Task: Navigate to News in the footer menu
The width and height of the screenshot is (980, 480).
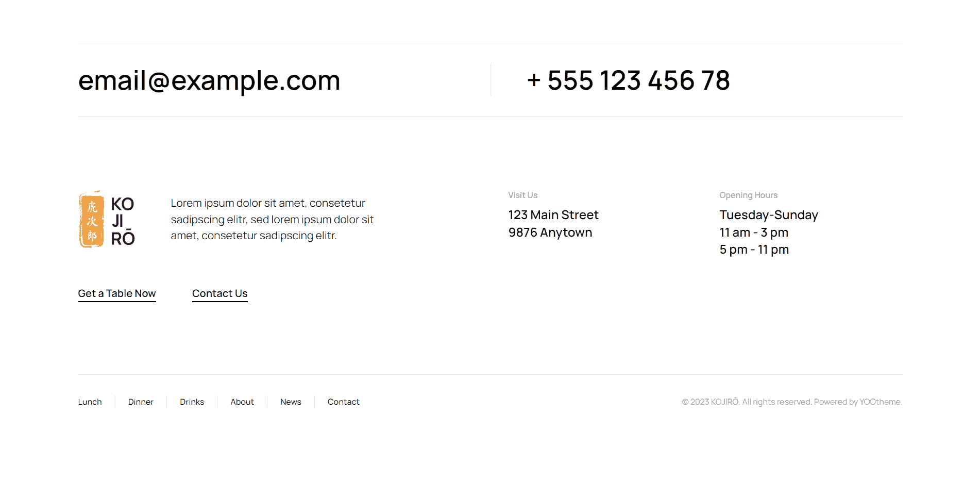Action: click(291, 402)
